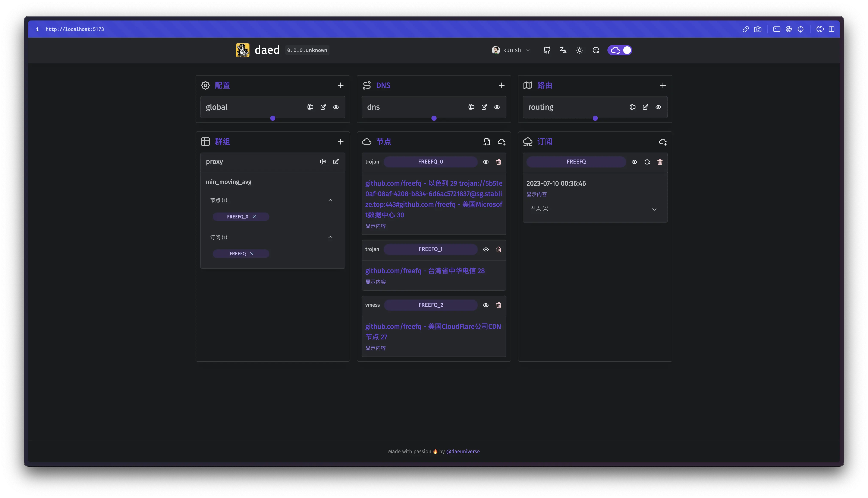Screen dimensions: 868x498
Task: Show FREEFQ_2 node details eye
Action: click(x=486, y=305)
